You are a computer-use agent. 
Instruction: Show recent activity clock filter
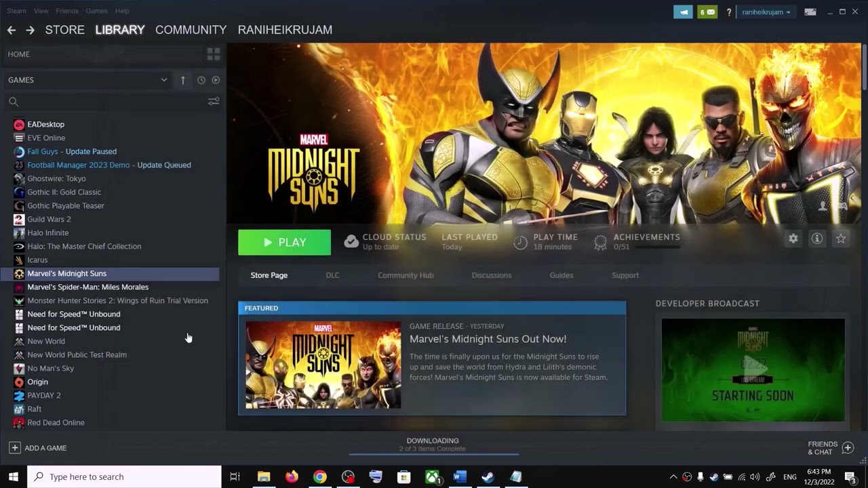(x=201, y=80)
